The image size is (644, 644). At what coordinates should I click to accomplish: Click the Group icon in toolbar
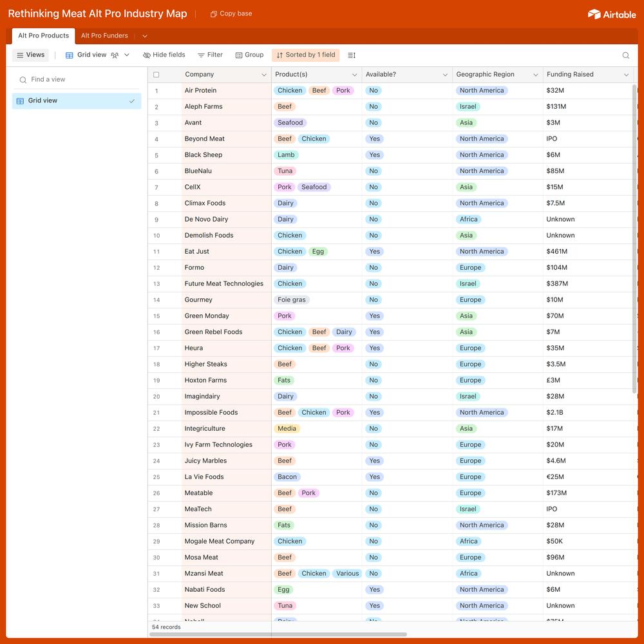(239, 55)
